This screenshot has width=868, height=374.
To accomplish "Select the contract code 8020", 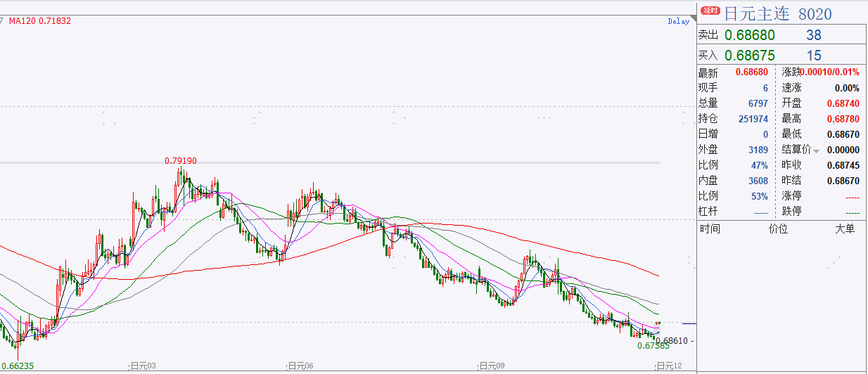I will (815, 14).
